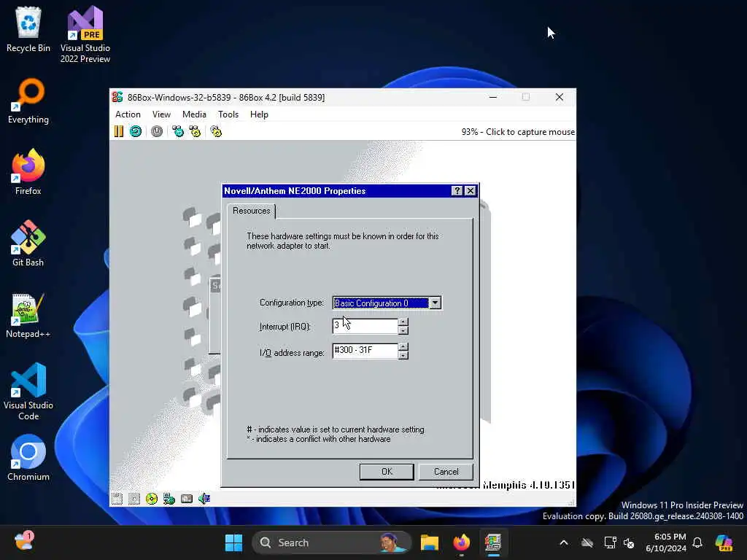The height and width of the screenshot is (560, 747).
Task: Click the taskbar Search box
Action: [x=332, y=542]
